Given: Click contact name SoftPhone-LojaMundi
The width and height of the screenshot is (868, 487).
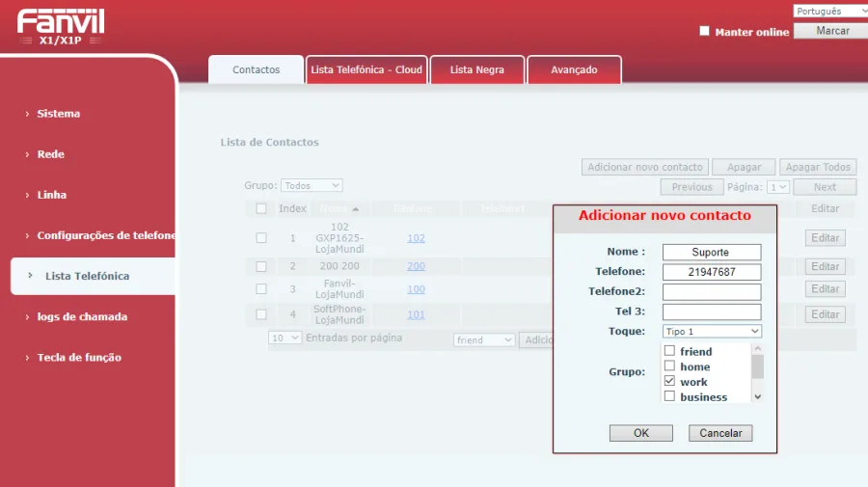Looking at the screenshot, I should tap(339, 314).
